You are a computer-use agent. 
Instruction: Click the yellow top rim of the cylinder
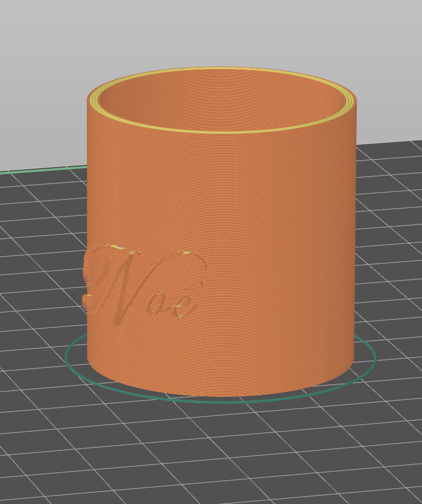click(222, 132)
